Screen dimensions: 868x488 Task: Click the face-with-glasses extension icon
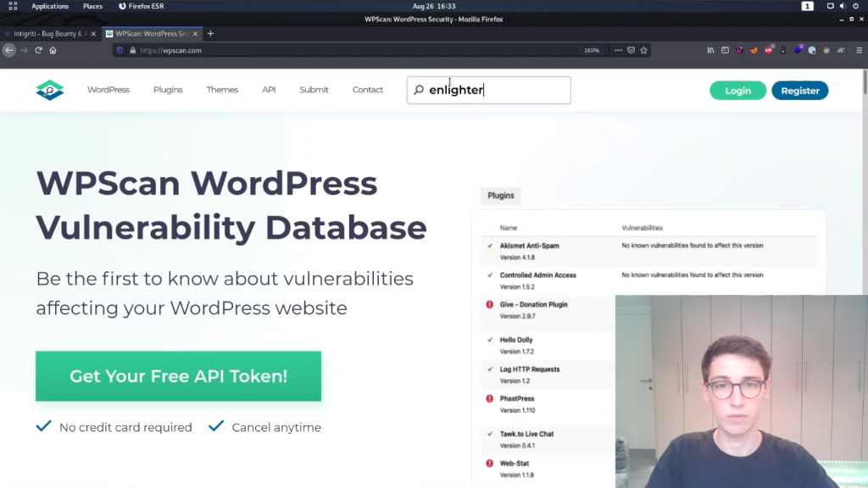(826, 50)
